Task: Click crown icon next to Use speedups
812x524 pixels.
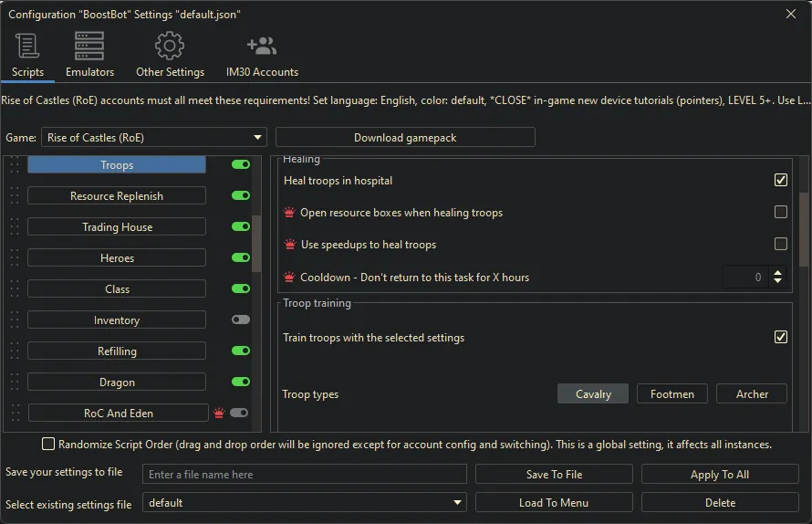Action: tap(290, 244)
